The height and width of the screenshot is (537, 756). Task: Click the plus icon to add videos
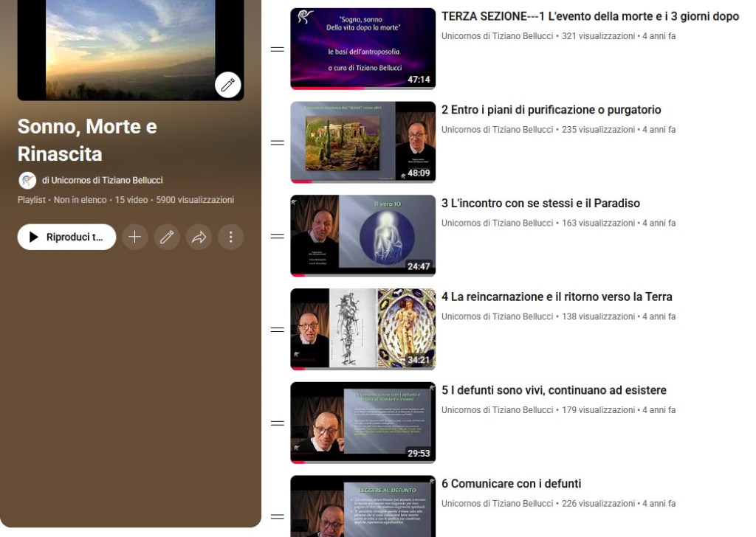pyautogui.click(x=134, y=237)
